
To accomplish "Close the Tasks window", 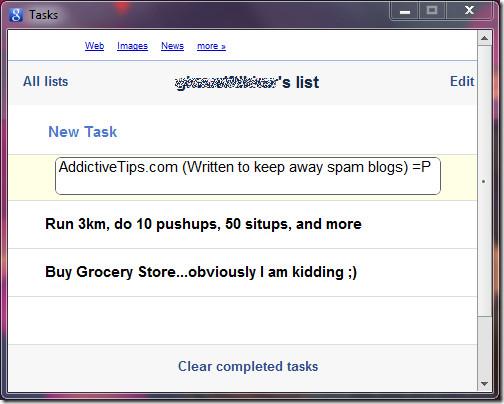I will click(x=469, y=11).
